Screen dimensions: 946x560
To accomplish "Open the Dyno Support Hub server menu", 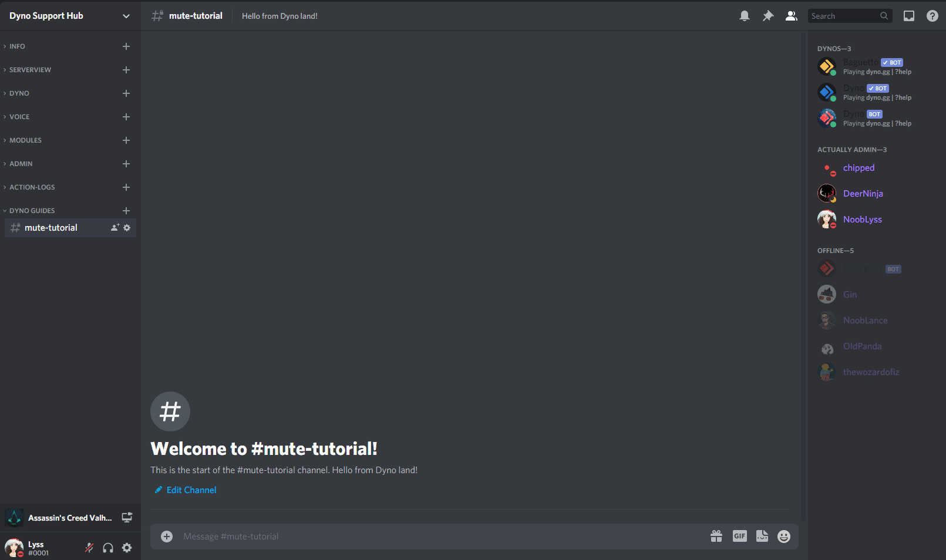I will pos(70,16).
